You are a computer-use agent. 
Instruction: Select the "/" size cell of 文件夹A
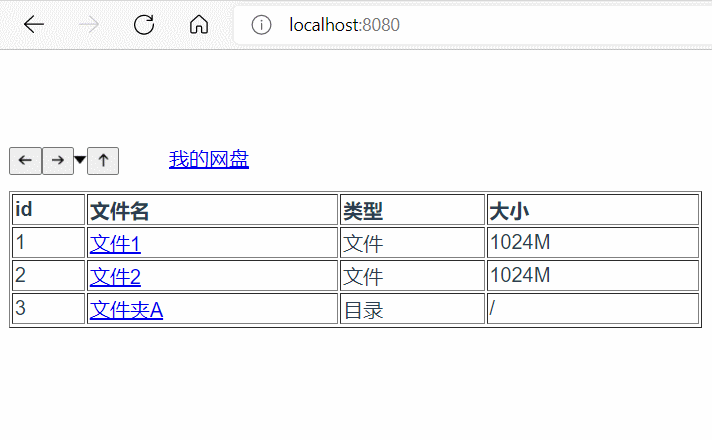click(x=492, y=309)
